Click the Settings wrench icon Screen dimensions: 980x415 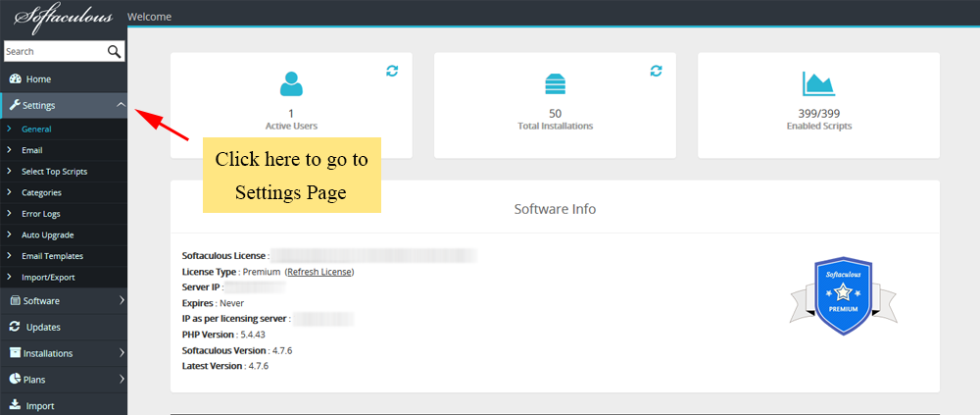15,105
